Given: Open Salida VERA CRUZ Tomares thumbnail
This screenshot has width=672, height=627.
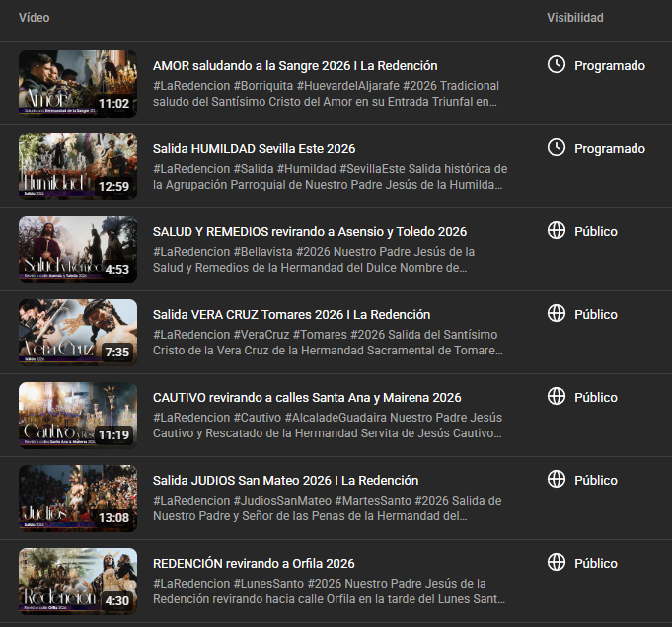Looking at the screenshot, I should pos(78,333).
